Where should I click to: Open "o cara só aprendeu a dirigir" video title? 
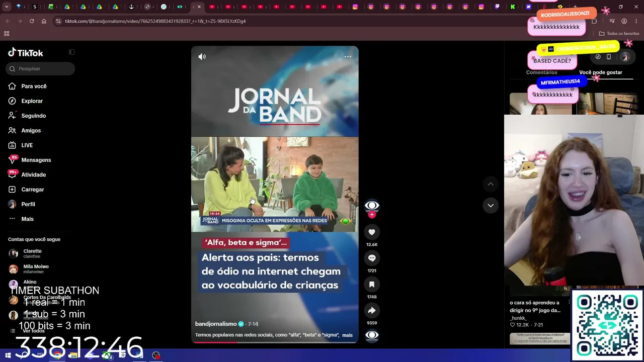(535, 307)
